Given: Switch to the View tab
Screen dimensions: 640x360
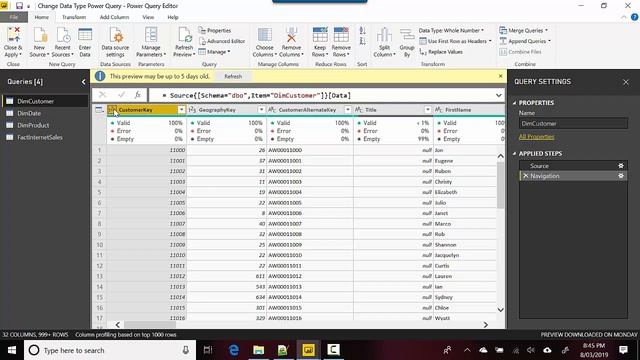Looking at the screenshot, I should click(148, 17).
